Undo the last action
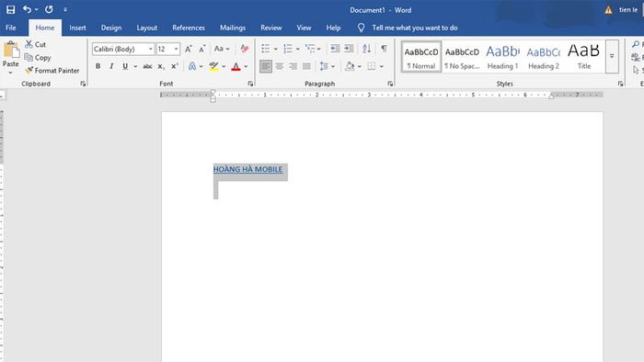 (x=27, y=9)
